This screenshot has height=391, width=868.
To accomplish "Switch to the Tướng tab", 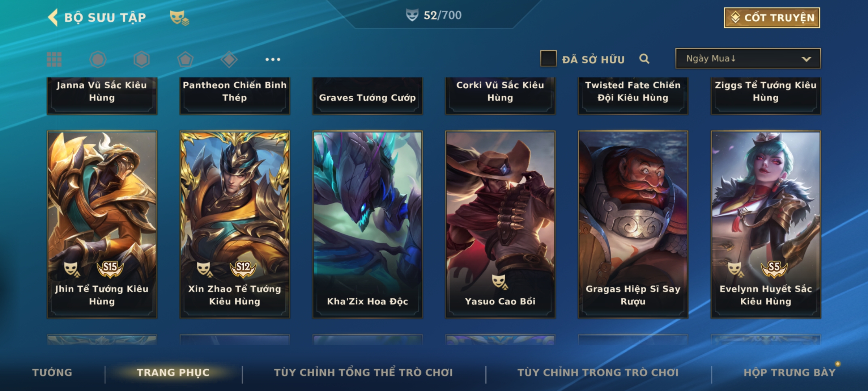I will pos(52,373).
